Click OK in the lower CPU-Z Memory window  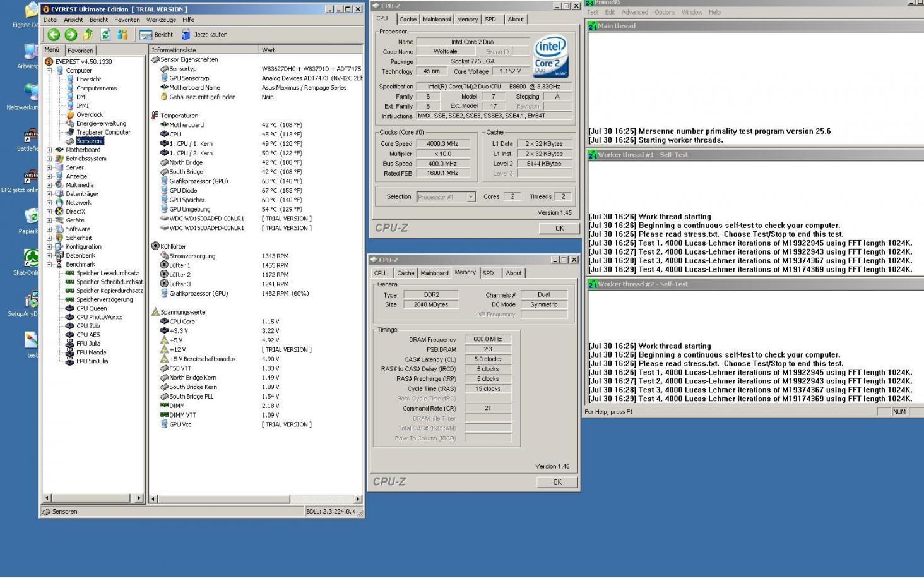pos(557,482)
